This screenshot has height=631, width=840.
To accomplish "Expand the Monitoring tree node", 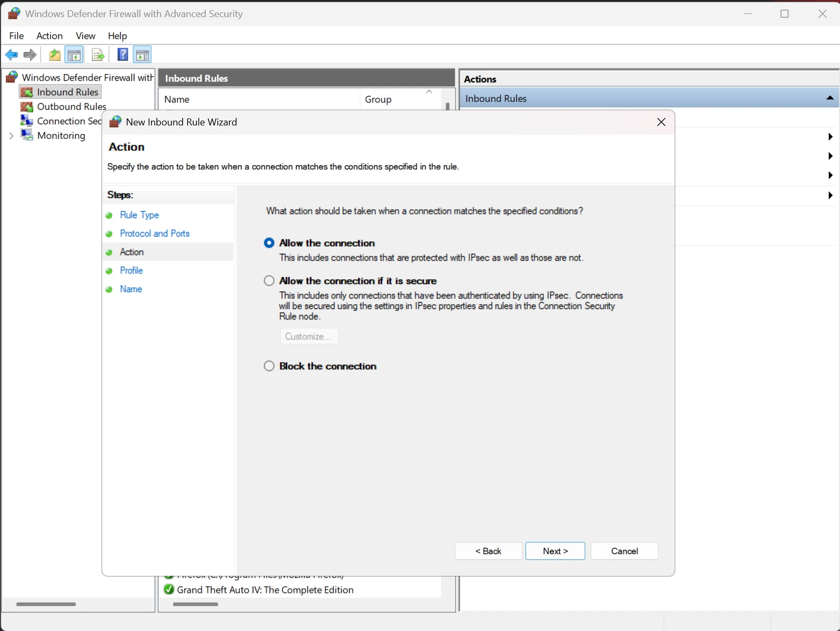I will pos(11,136).
